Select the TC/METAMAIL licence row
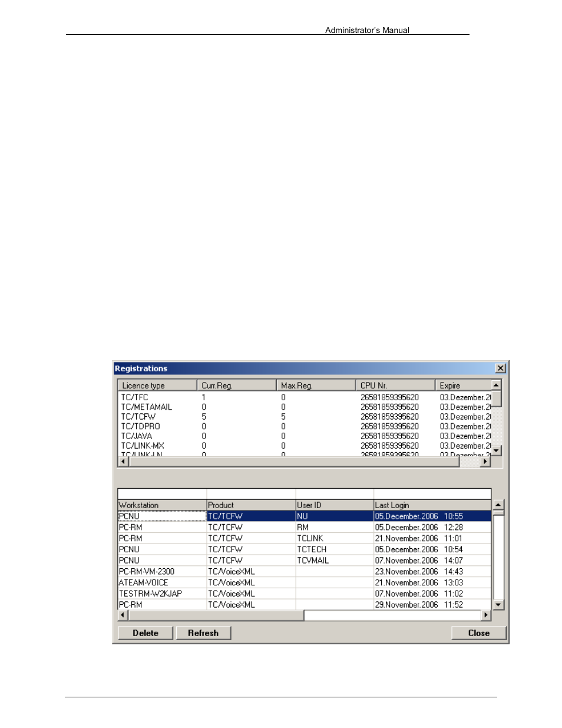 point(305,407)
